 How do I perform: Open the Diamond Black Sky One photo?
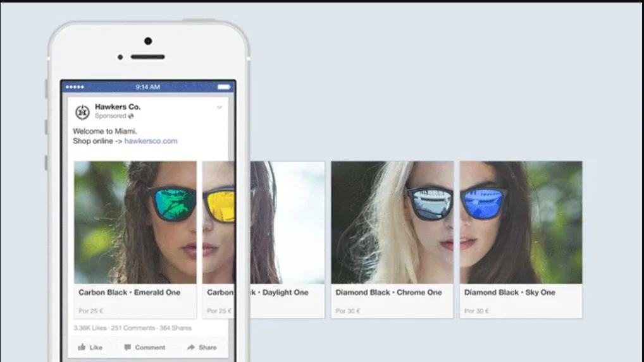(521, 222)
